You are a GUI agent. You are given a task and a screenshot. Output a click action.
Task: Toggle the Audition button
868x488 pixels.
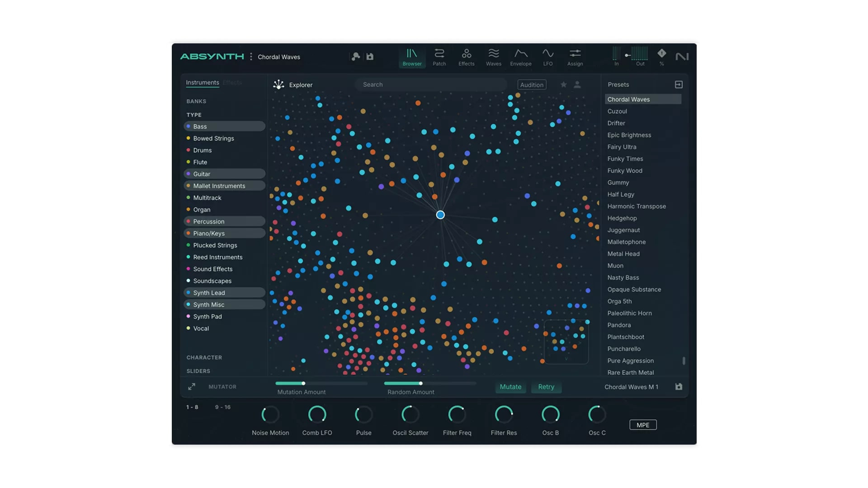[x=532, y=85]
